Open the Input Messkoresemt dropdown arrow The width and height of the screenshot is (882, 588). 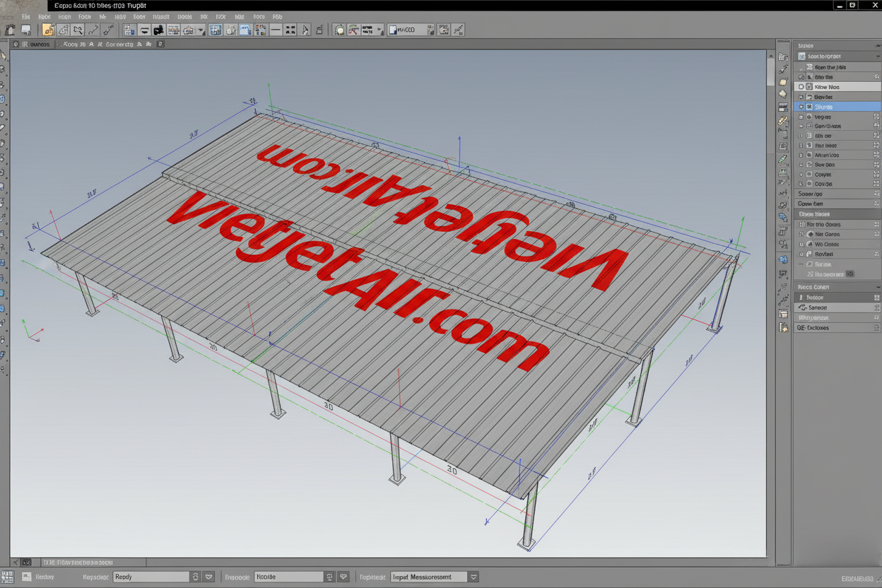[x=474, y=577]
